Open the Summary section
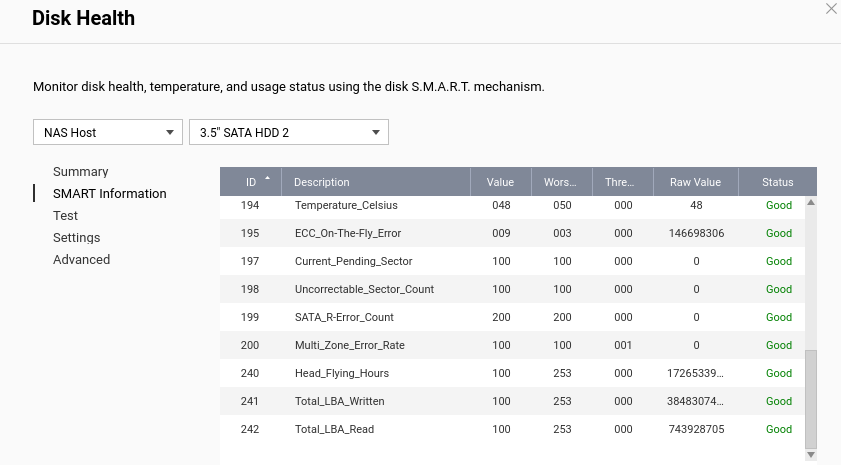Viewport: 841px width, 465px height. pos(81,172)
